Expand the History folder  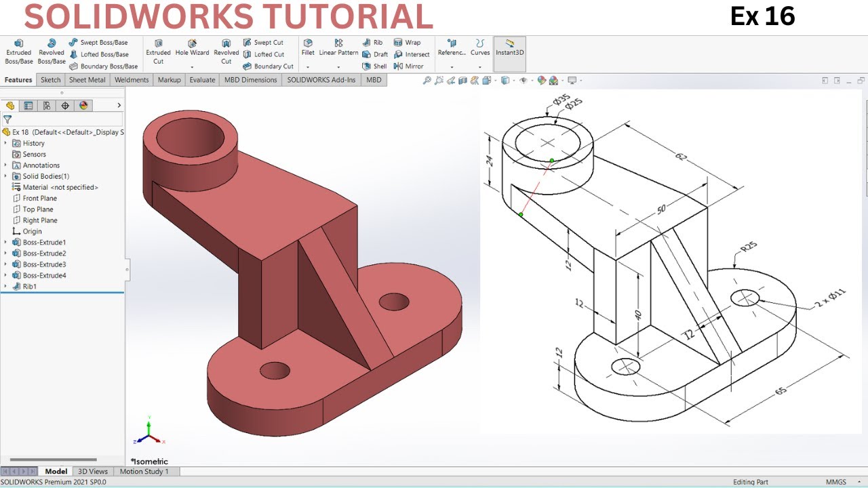[6, 143]
